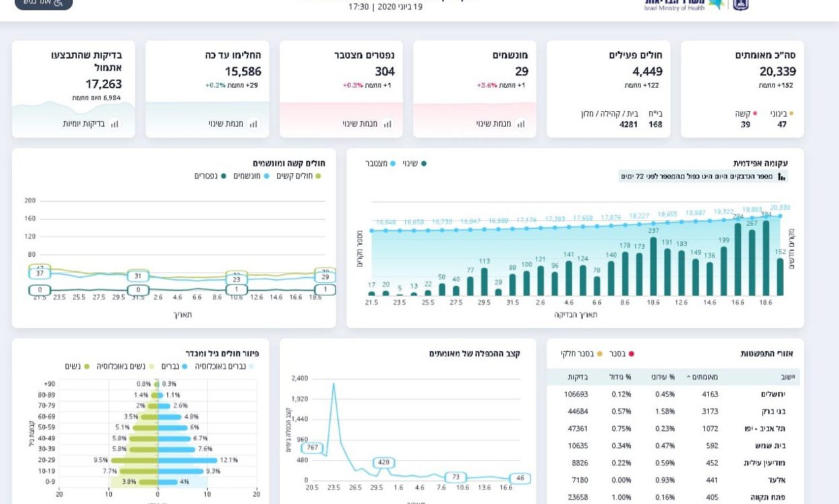Click the בינוני moderate count 47

click(782, 125)
